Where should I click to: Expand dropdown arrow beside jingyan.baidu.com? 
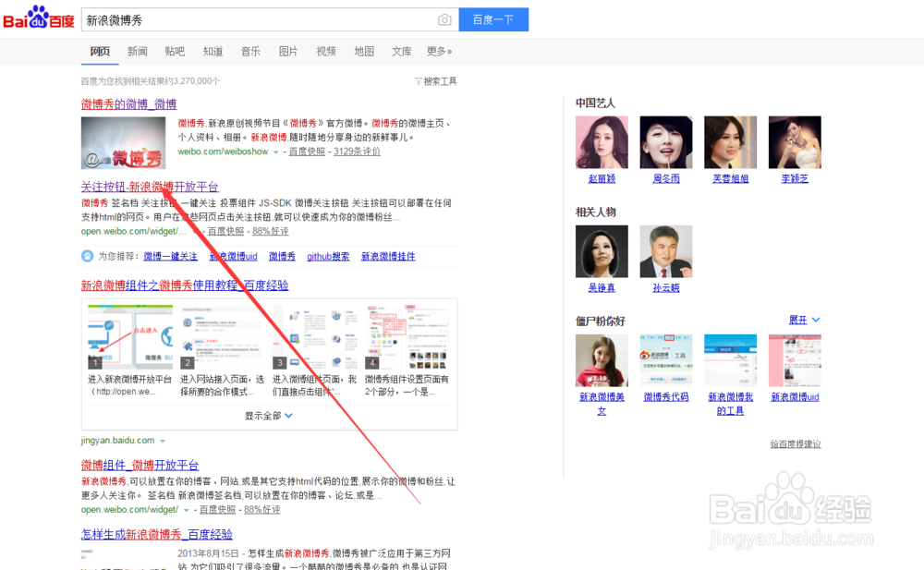pos(163,441)
